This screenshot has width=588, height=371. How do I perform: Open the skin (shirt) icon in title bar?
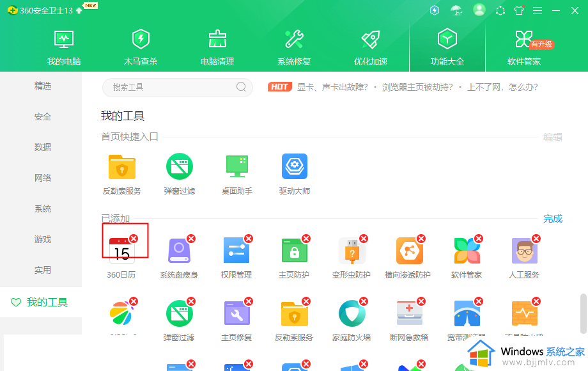[519, 10]
